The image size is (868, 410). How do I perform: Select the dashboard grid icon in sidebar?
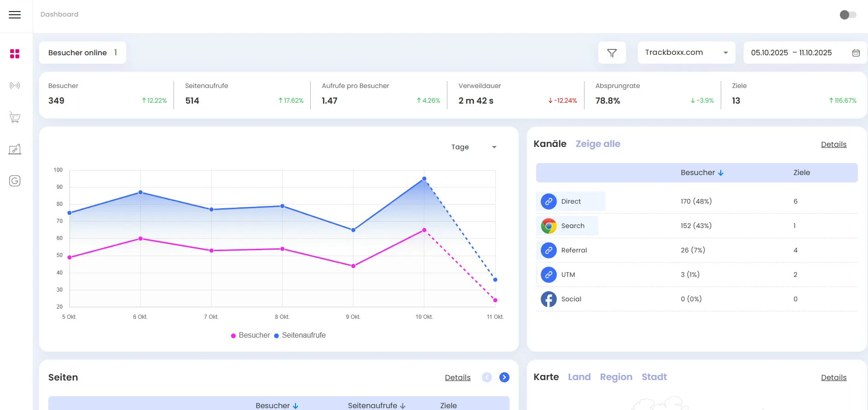point(15,54)
